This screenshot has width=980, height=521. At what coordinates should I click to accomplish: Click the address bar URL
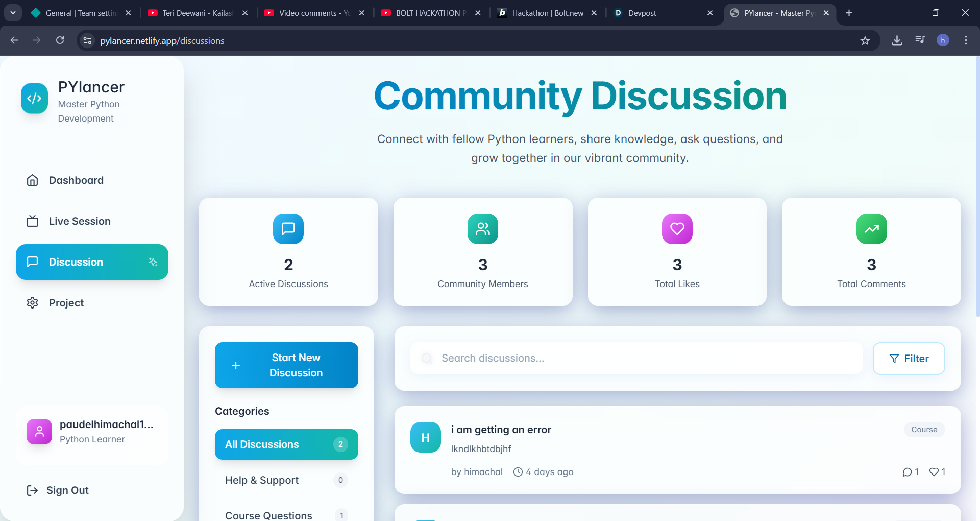pos(162,41)
